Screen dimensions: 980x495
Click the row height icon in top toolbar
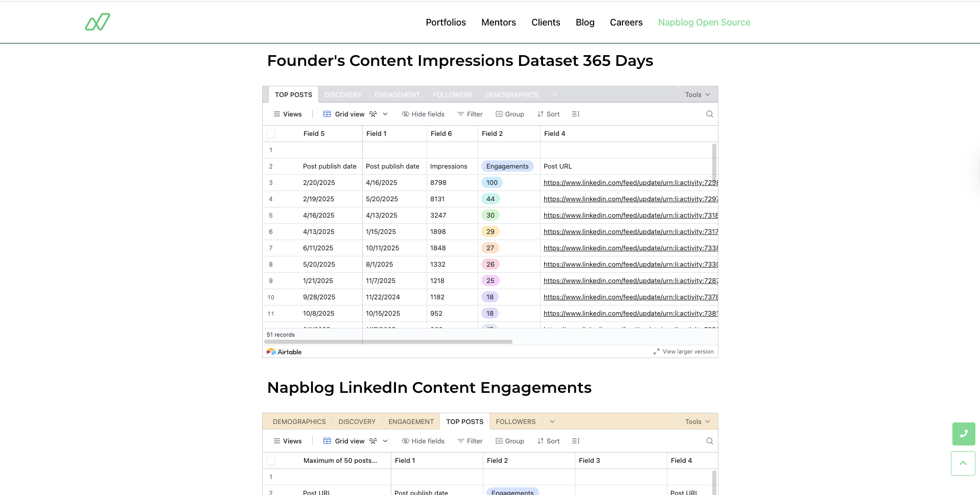click(x=575, y=114)
